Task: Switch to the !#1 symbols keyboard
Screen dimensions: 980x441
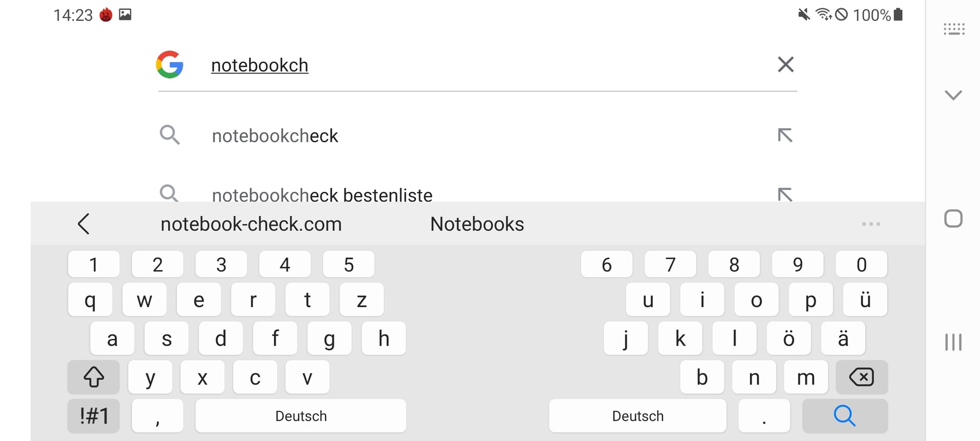Action: point(94,415)
